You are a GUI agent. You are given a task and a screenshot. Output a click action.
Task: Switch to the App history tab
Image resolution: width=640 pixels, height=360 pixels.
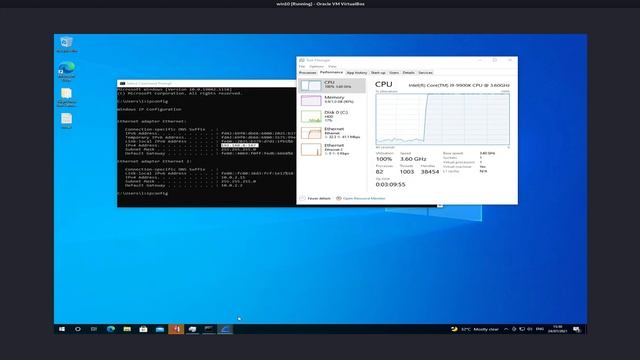357,73
